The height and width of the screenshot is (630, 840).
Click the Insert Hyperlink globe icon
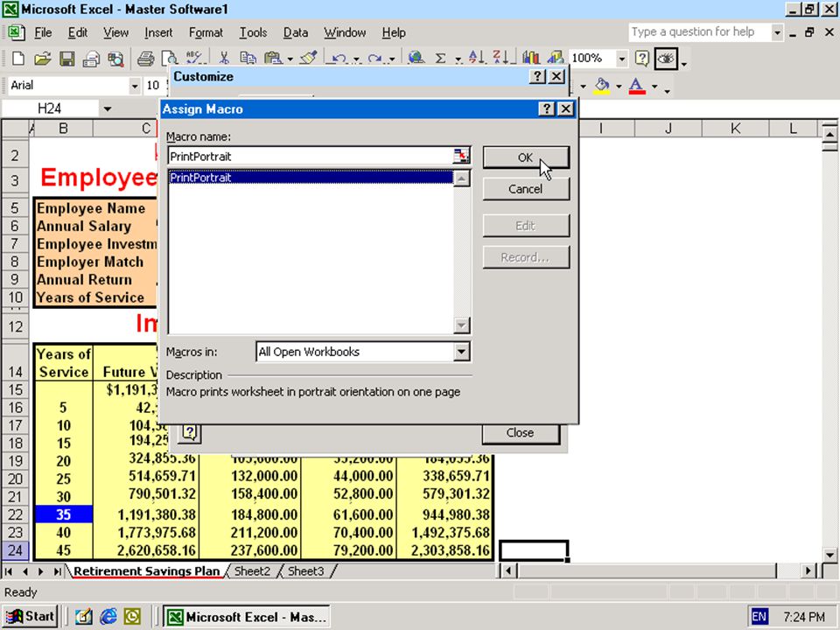tap(416, 59)
